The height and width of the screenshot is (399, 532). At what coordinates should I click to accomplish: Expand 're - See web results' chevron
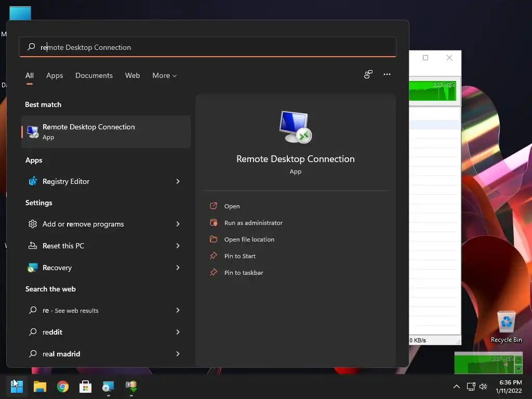coord(178,310)
